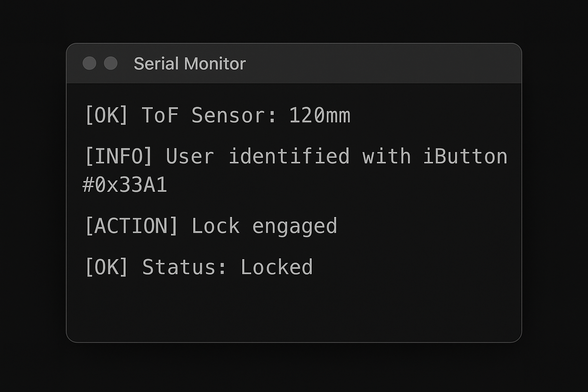Screen dimensions: 588x392
Task: Click the [OK] tag on the ToF Sensor line
Action: [107, 115]
